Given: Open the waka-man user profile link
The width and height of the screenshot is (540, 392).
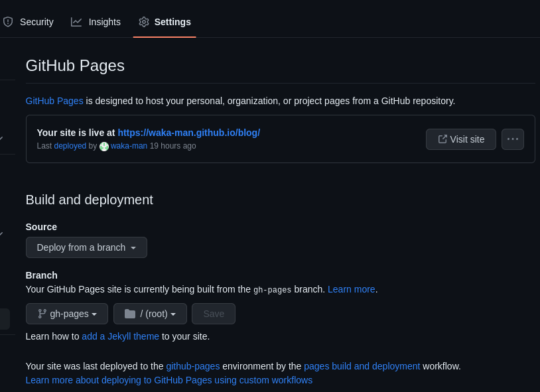Looking at the screenshot, I should coord(129,146).
